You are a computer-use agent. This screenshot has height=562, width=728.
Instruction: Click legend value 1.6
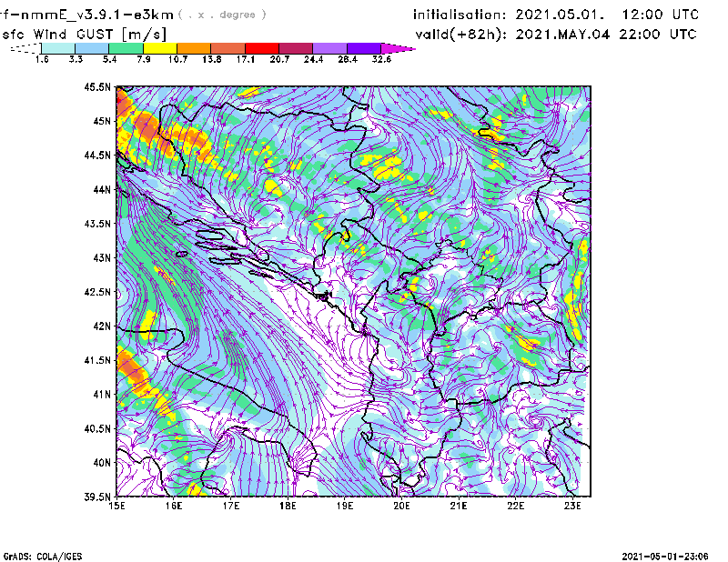(42, 59)
